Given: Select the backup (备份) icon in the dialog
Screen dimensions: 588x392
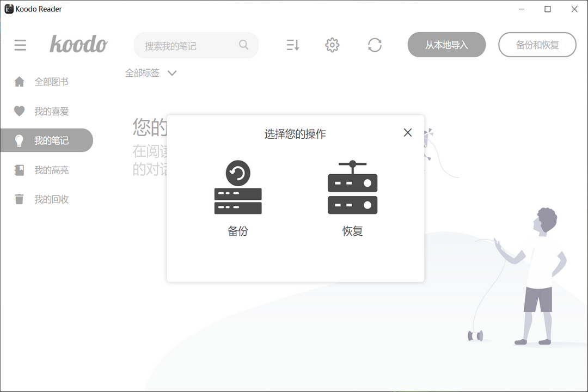Looking at the screenshot, I should [237, 187].
